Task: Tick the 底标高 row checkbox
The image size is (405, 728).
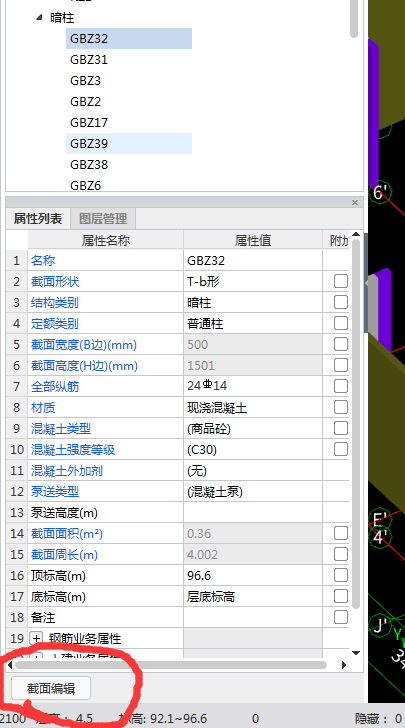Action: 341,596
